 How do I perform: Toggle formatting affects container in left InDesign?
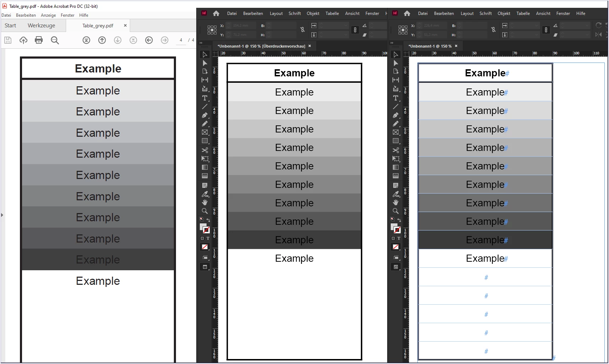click(202, 238)
